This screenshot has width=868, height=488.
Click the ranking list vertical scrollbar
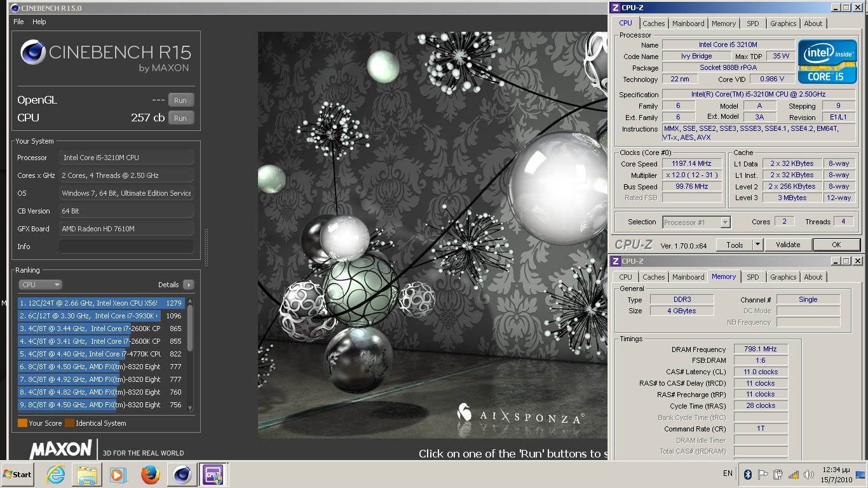click(x=189, y=353)
